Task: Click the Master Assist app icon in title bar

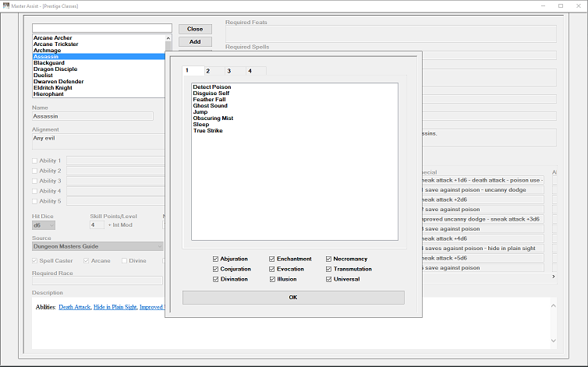Action: (x=5, y=5)
